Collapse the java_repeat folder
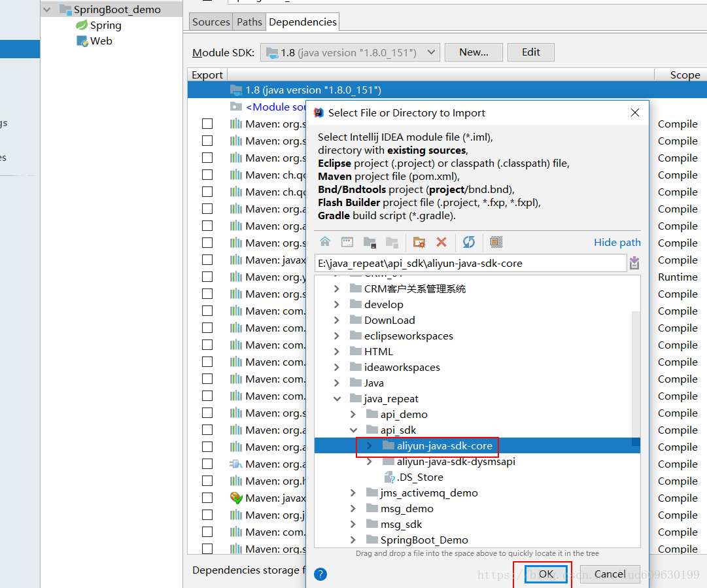Viewport: 707px width, 588px height. click(x=337, y=398)
